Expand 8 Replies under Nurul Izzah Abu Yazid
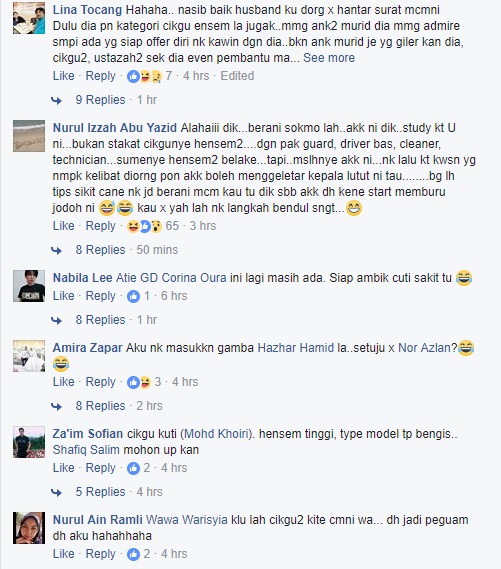Image resolution: width=501 pixels, height=569 pixels. coord(100,250)
